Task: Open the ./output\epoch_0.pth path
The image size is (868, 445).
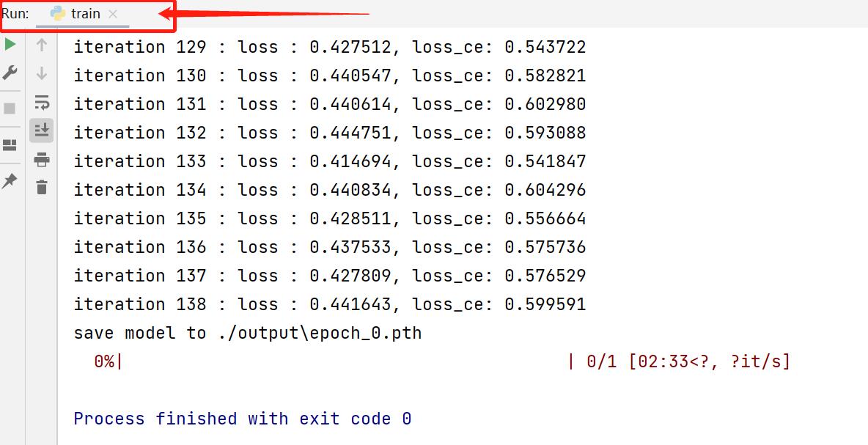Action: tap(319, 333)
